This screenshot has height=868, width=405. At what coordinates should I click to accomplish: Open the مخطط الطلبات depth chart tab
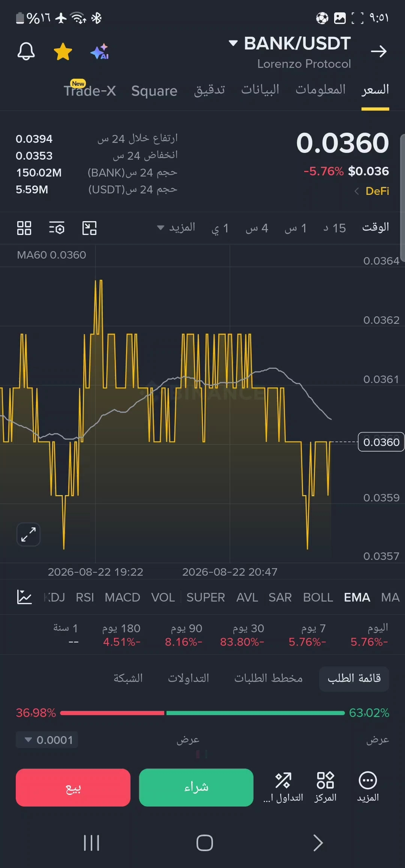tap(268, 678)
